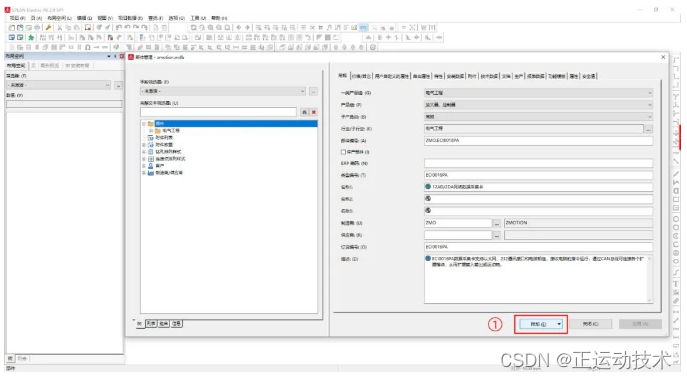Viewport: 687px width, 379px height.
Task: Click the Omega symbol icon in third toolbar row
Action: [88, 47]
